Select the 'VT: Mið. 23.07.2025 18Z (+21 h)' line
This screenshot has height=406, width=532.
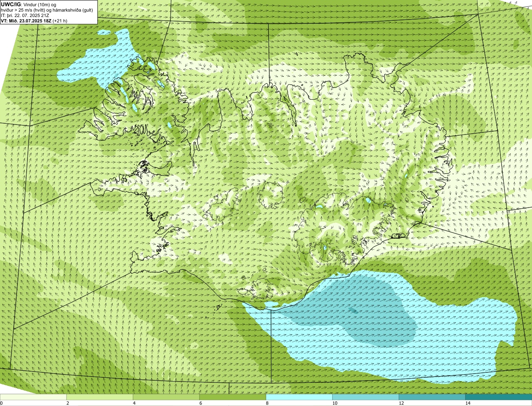[34, 20]
